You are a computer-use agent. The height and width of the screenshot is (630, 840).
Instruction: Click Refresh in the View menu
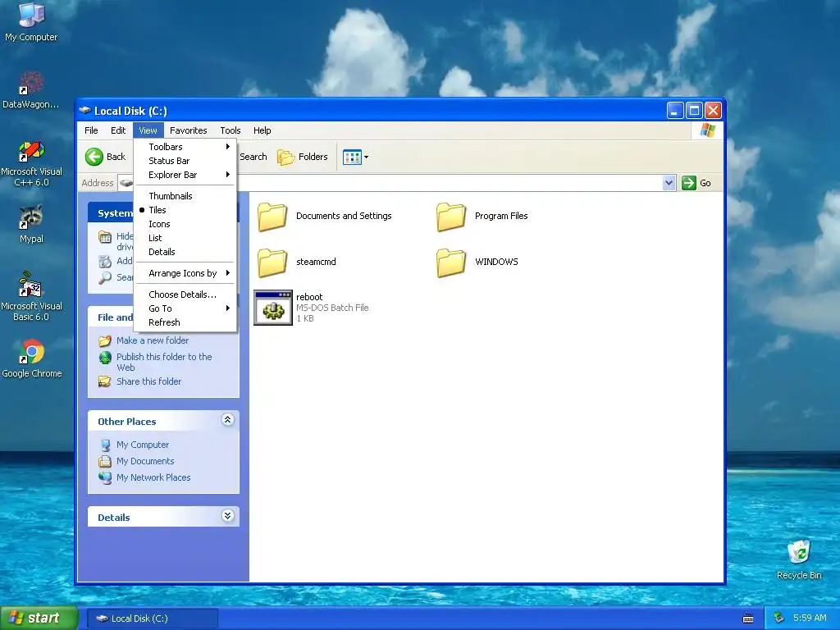(185, 322)
